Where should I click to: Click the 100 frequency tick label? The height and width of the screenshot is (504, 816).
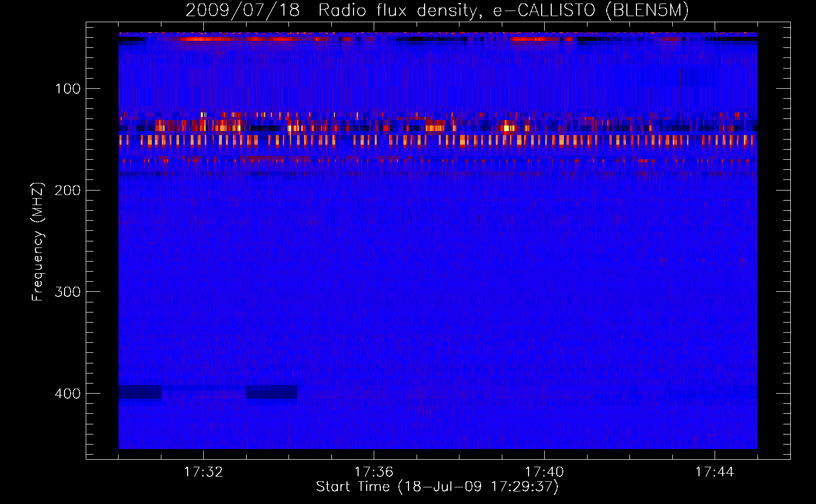point(68,89)
